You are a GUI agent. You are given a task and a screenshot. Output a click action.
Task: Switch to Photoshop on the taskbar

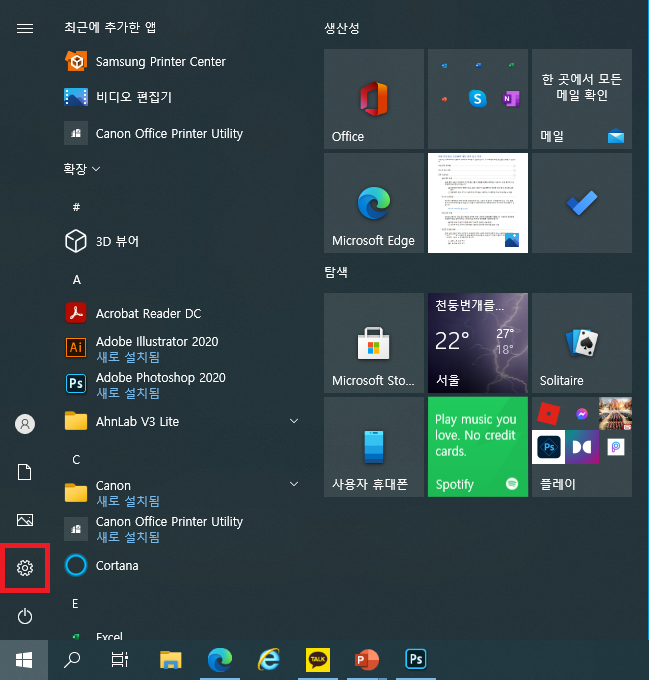[x=416, y=660]
